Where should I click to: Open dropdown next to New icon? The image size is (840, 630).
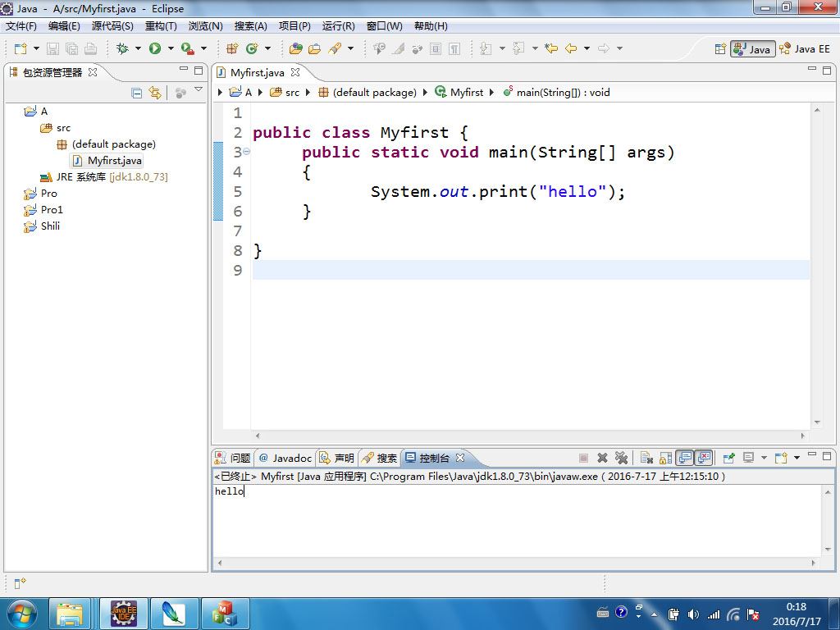tap(36, 48)
